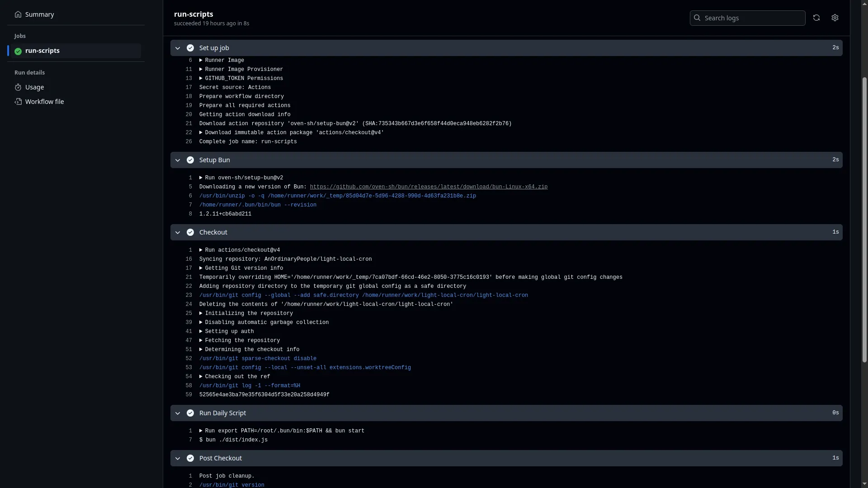Click run-scripts job green status icon
The width and height of the screenshot is (868, 488).
[18, 51]
